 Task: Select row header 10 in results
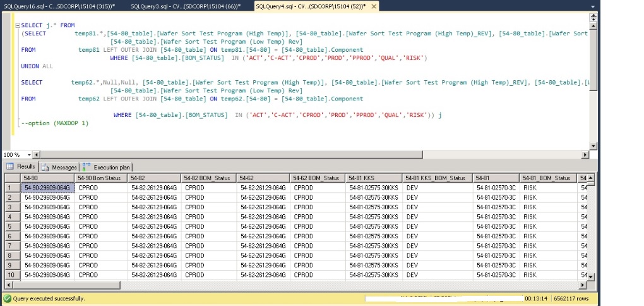pos(13,275)
